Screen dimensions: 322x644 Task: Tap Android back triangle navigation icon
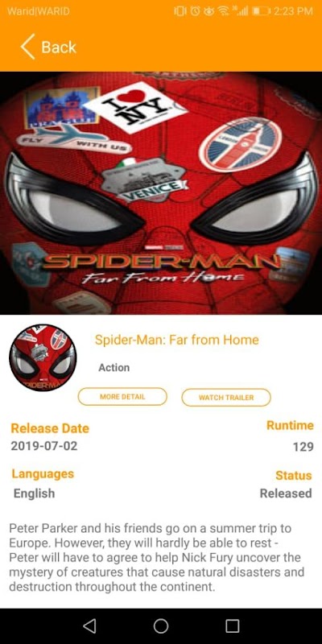[x=89, y=626]
